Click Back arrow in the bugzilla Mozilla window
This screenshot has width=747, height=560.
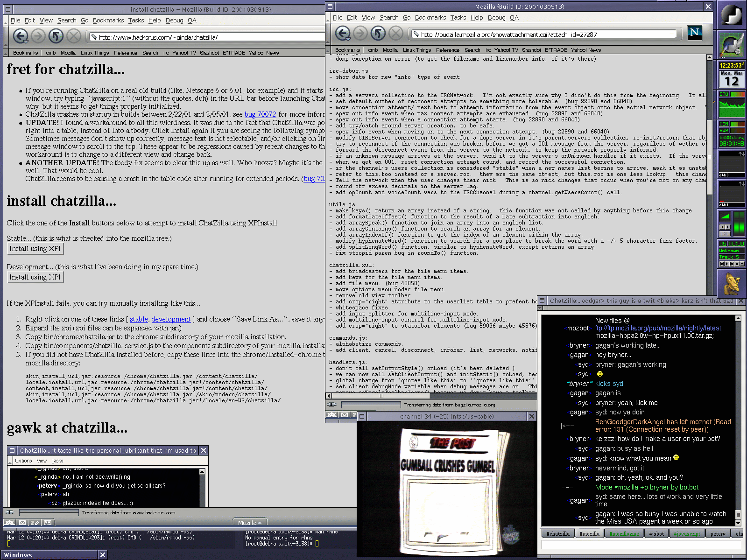[343, 33]
